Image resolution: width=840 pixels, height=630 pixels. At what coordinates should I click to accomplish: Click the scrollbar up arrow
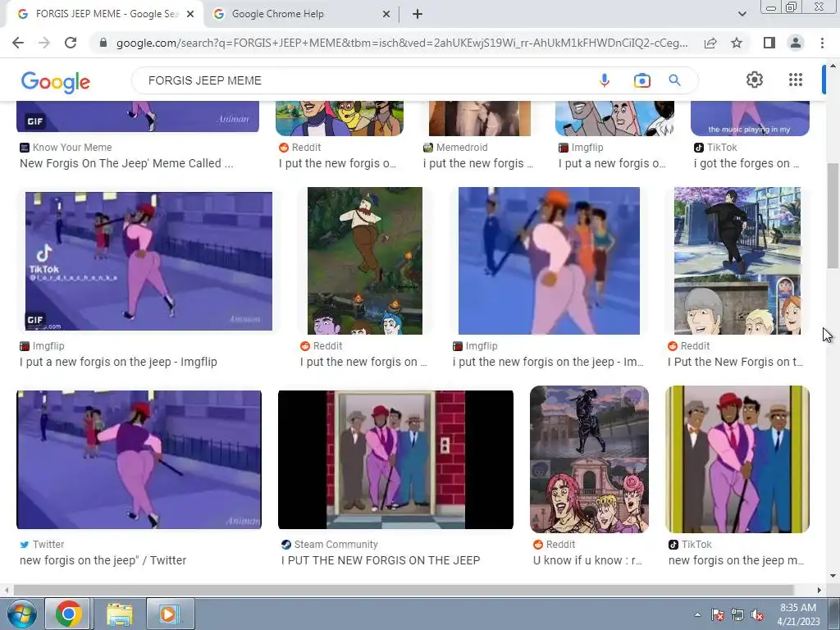pyautogui.click(x=833, y=66)
